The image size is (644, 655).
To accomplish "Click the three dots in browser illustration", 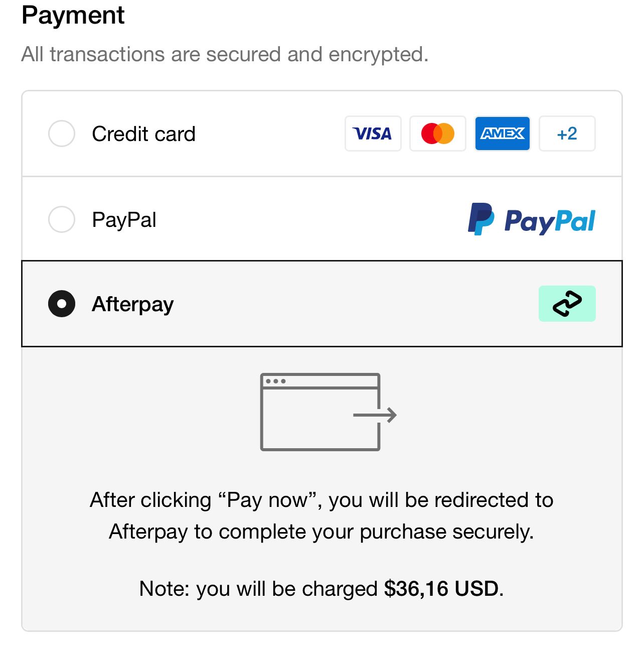I will click(275, 381).
